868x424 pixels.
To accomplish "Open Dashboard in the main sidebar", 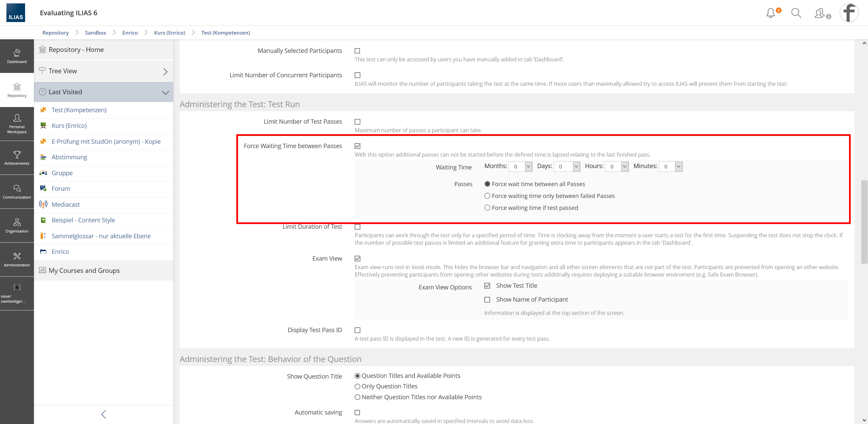I will tap(17, 56).
